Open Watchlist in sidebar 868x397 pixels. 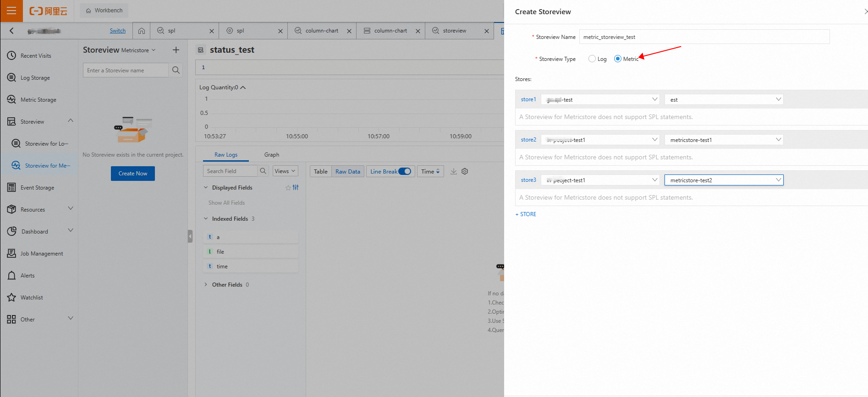tap(32, 298)
